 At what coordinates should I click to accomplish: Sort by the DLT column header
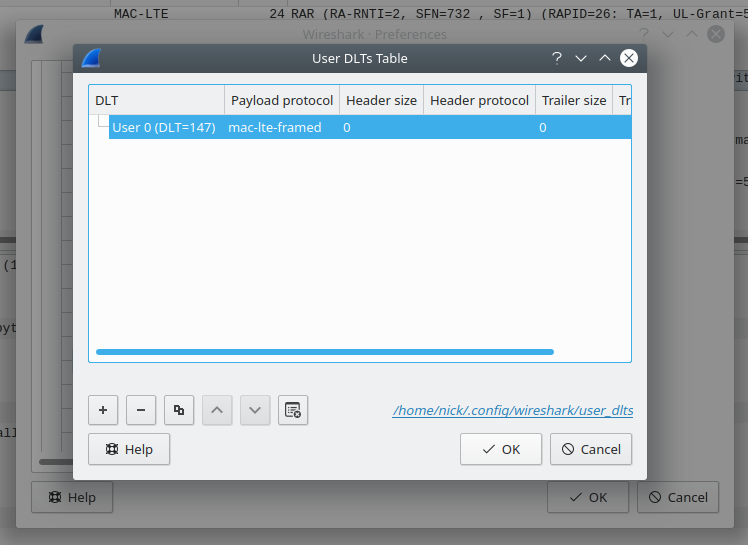(x=156, y=100)
